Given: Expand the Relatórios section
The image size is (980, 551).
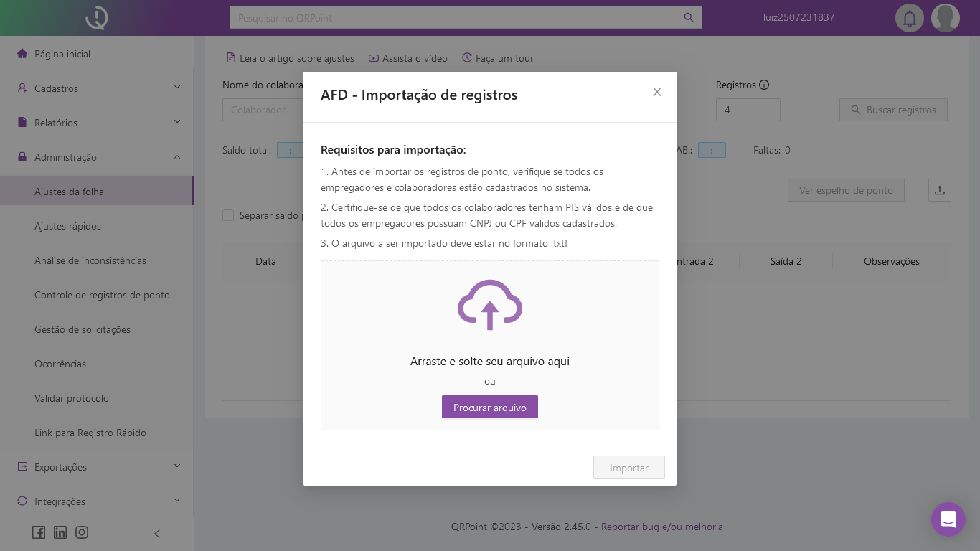Looking at the screenshot, I should point(97,123).
